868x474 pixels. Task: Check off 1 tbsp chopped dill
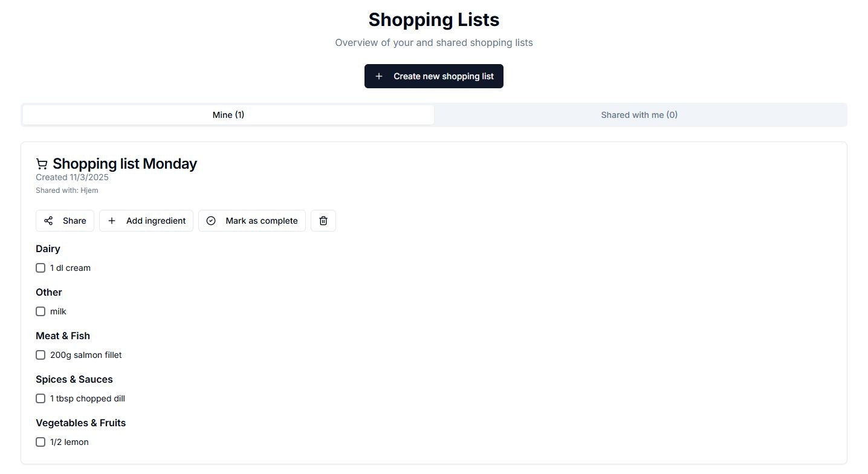pos(40,398)
